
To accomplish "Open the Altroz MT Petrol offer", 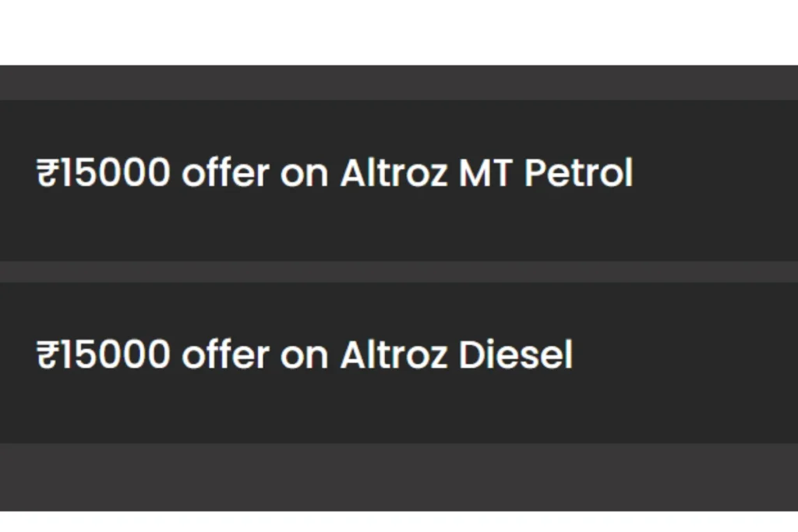I will pos(399,181).
